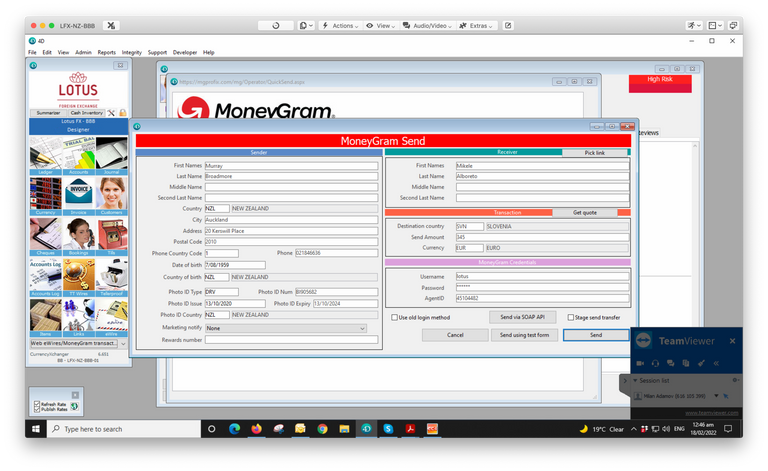
Task: Click the Get quote button
Action: click(x=585, y=213)
